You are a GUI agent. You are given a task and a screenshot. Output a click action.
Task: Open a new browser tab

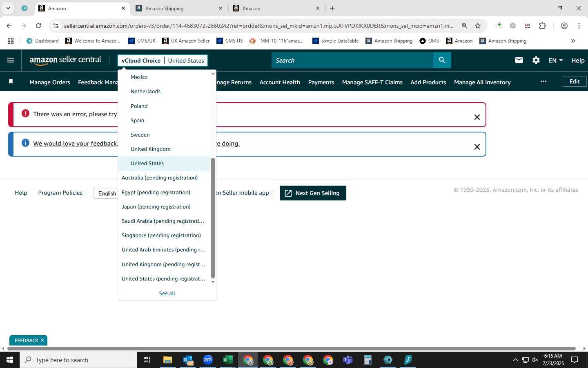[x=332, y=8]
